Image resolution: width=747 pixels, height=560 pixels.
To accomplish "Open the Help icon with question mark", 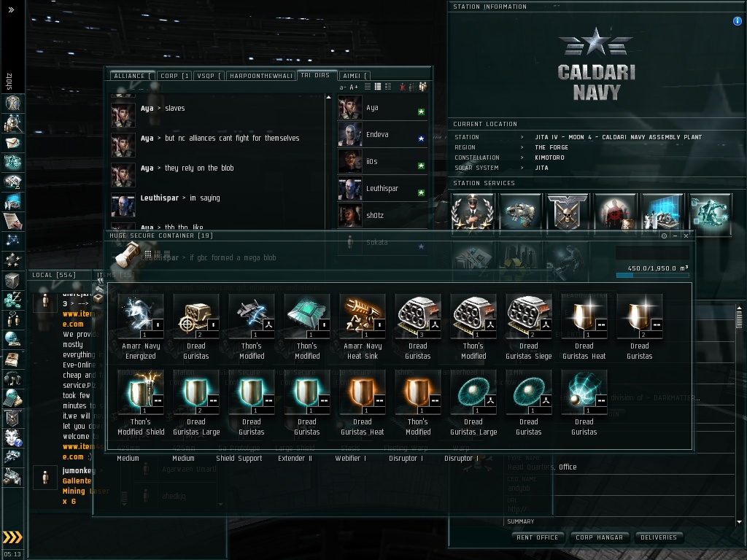I will click(x=12, y=437).
